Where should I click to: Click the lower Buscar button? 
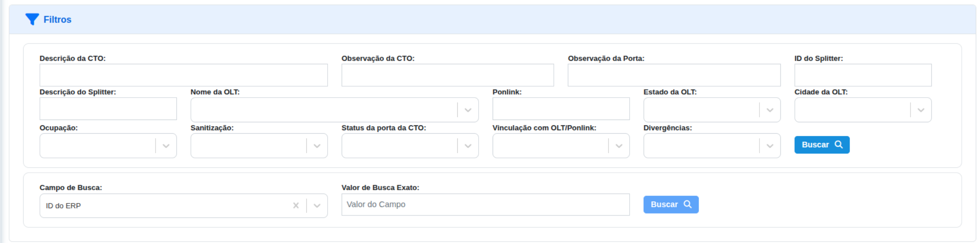pos(671,204)
